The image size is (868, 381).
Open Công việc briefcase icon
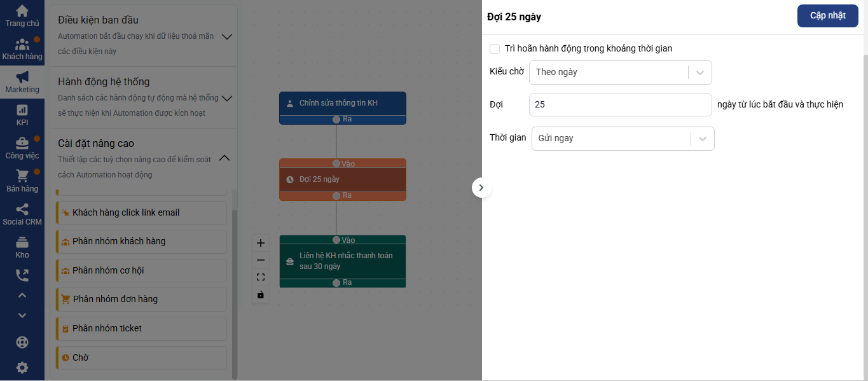coord(22,143)
